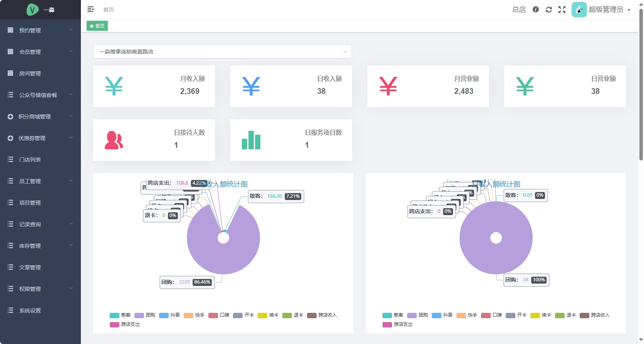The image size is (644, 344).
Task: Toggle fullscreen mode icon
Action: [x=562, y=10]
